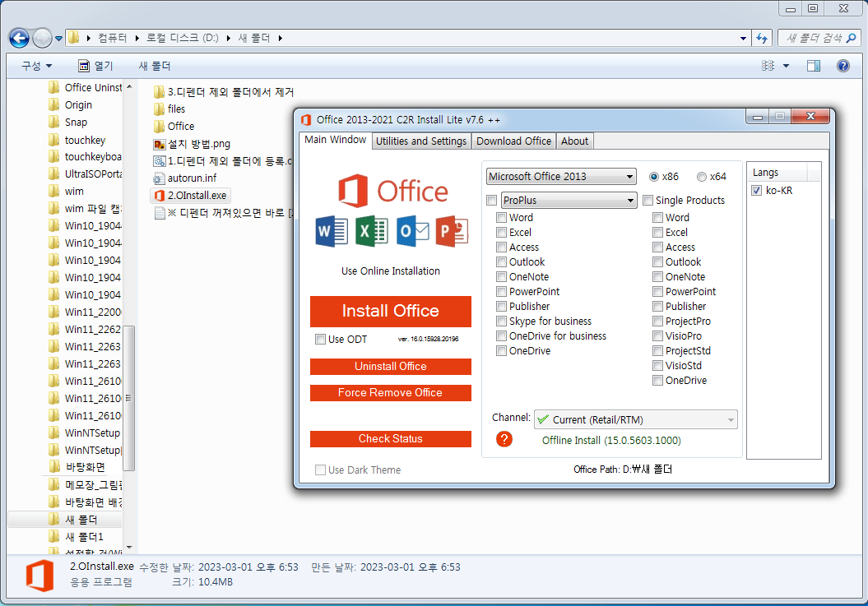Toggle the Use ODT checkbox
This screenshot has height=606, width=868.
coord(320,340)
